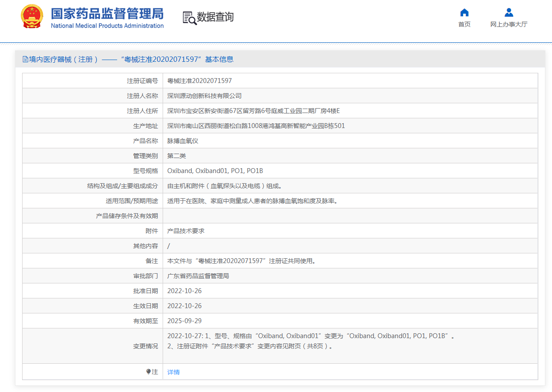
Task: Select product name 脉搏血氧仪
Action: [183, 141]
